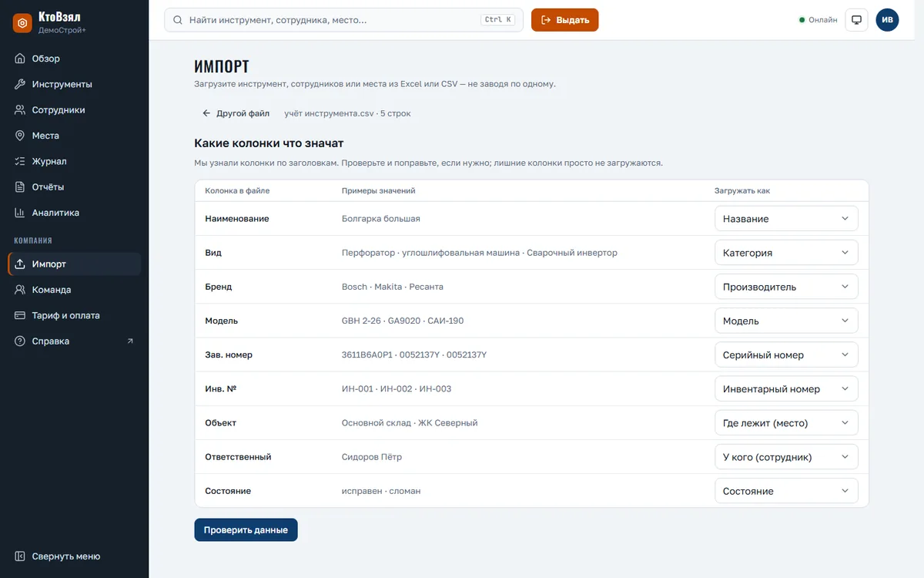Image resolution: width=924 pixels, height=578 pixels.
Task: Click the Инструменты wrench icon
Action: coord(20,84)
